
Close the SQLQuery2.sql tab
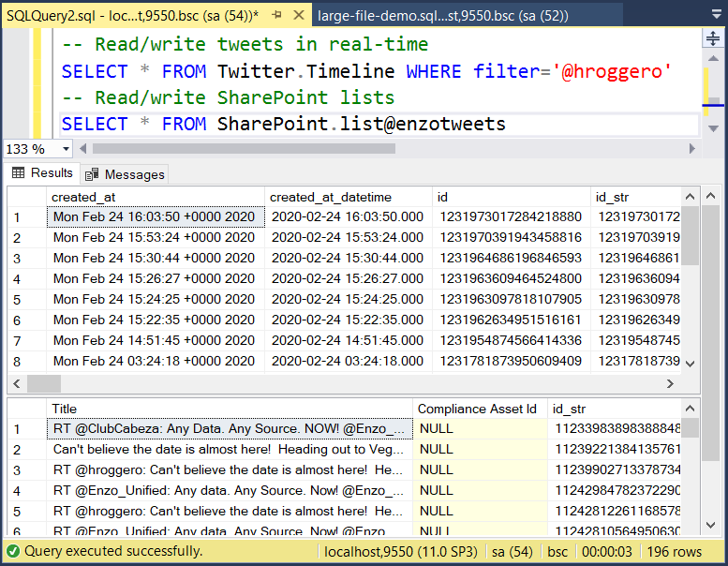299,15
